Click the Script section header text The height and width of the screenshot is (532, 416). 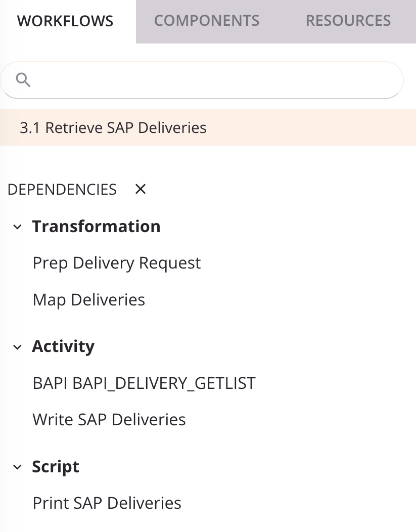pos(56,467)
